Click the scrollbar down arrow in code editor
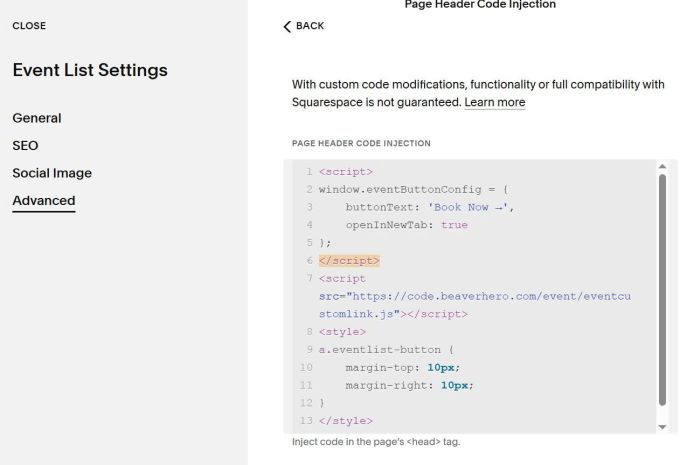 (662, 427)
